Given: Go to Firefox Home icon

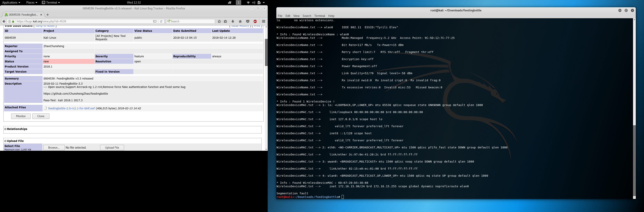Looking at the screenshot, I should [x=240, y=21].
